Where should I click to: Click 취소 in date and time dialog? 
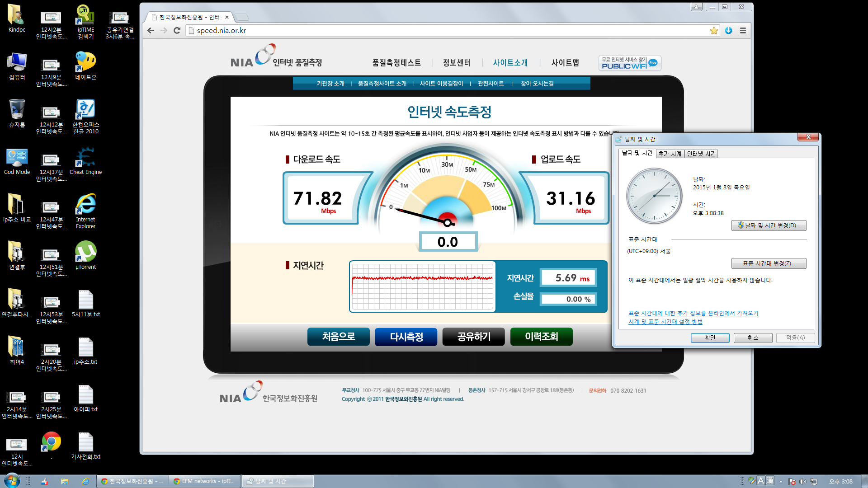(753, 338)
